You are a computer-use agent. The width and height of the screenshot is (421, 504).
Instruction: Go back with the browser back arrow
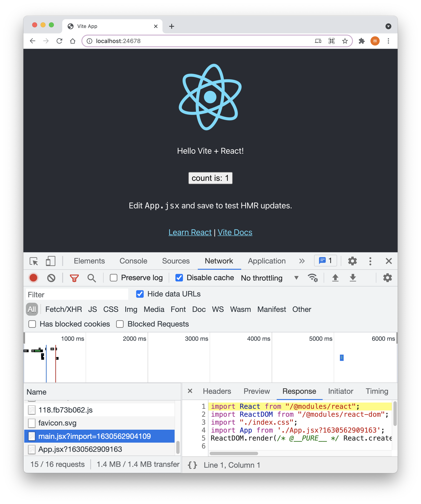click(x=33, y=41)
